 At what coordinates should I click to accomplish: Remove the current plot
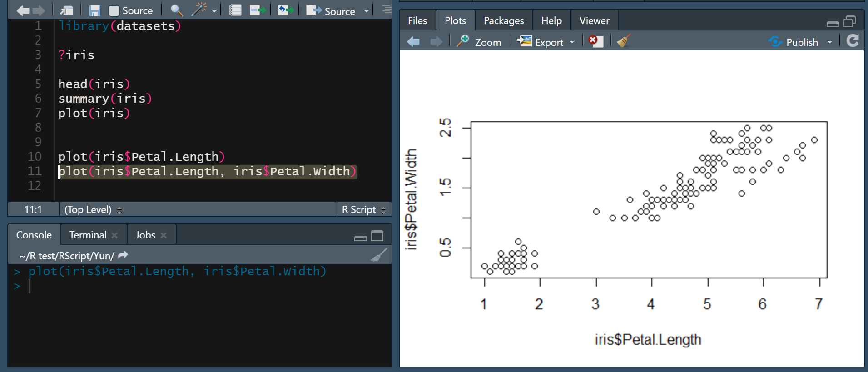(595, 41)
